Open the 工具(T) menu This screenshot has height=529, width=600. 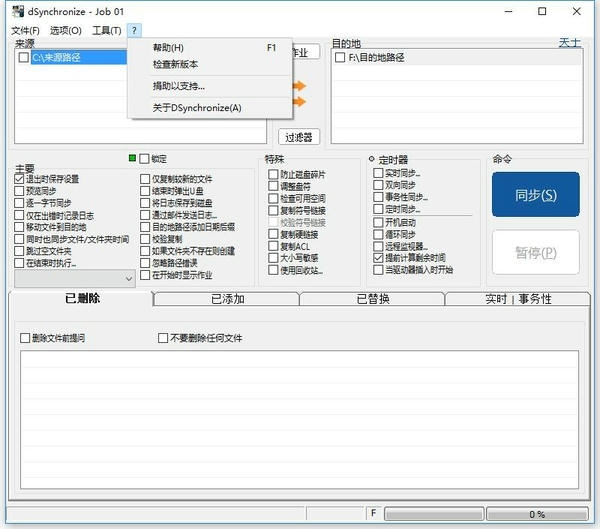[x=107, y=31]
